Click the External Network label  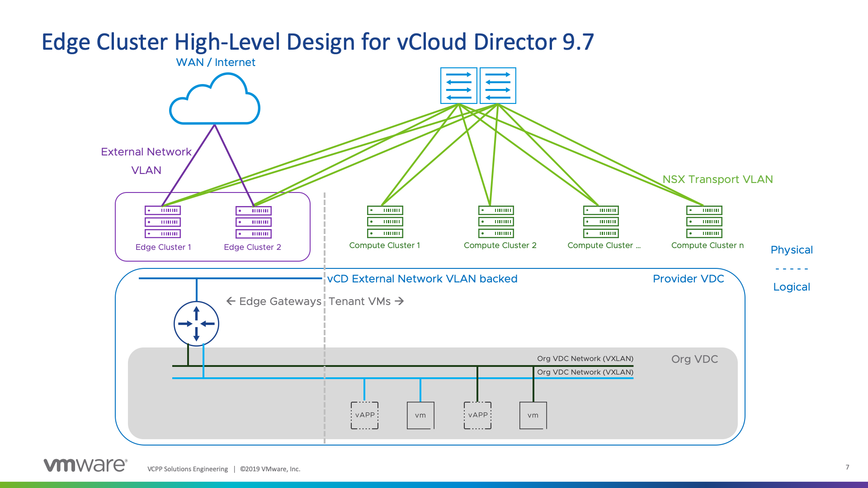[x=146, y=152]
